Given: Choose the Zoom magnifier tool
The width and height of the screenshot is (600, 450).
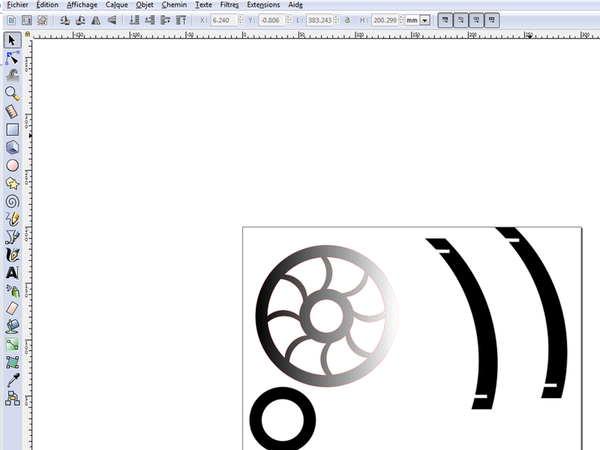Looking at the screenshot, I should pyautogui.click(x=12, y=92).
